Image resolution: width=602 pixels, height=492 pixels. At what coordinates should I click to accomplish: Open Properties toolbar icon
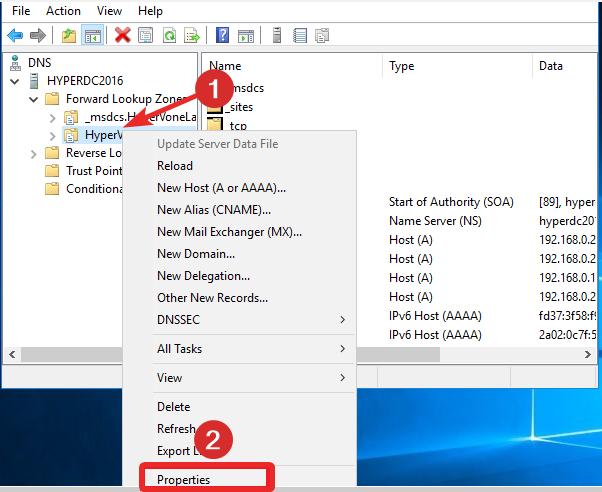[x=146, y=35]
